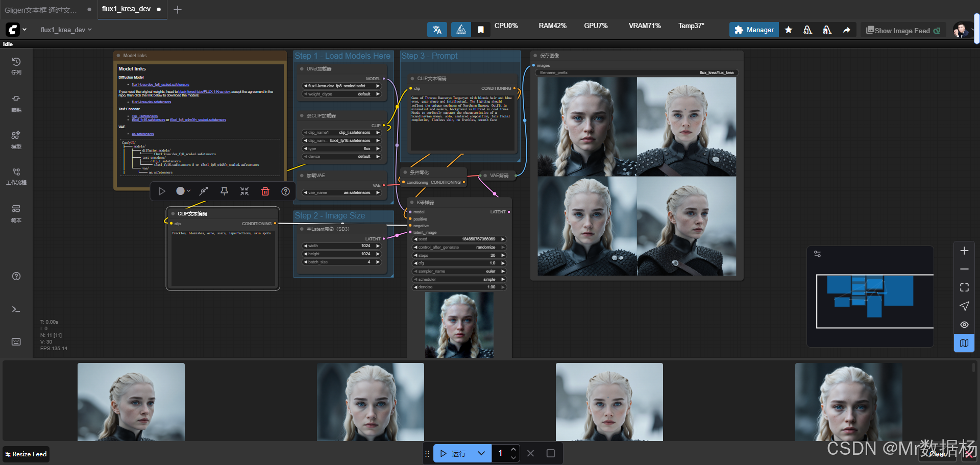Image resolution: width=980 pixels, height=465 pixels.
Task: Click the blue pyramid icon in top bar
Action: 461,30
